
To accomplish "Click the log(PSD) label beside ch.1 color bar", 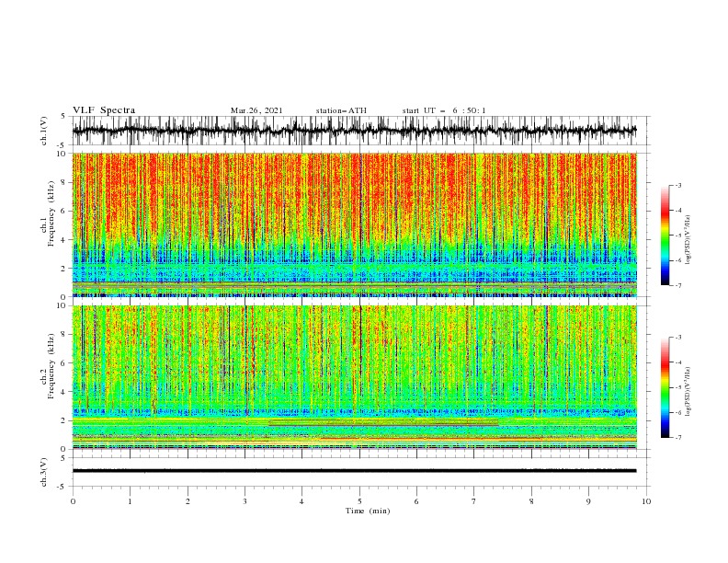I will [688, 239].
